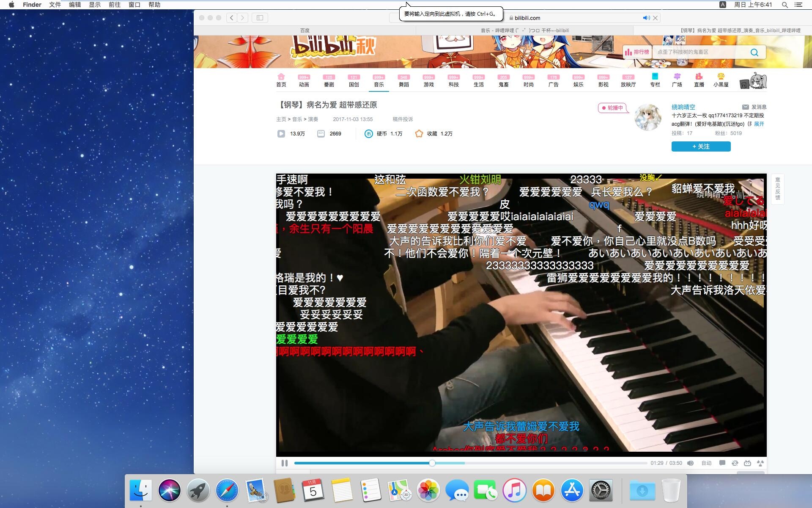Open the 直播 live streaming icon
This screenshot has width=812, height=508.
click(x=699, y=80)
